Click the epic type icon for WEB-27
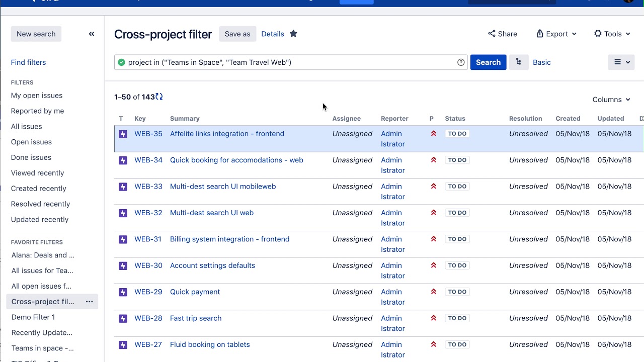 click(x=123, y=345)
